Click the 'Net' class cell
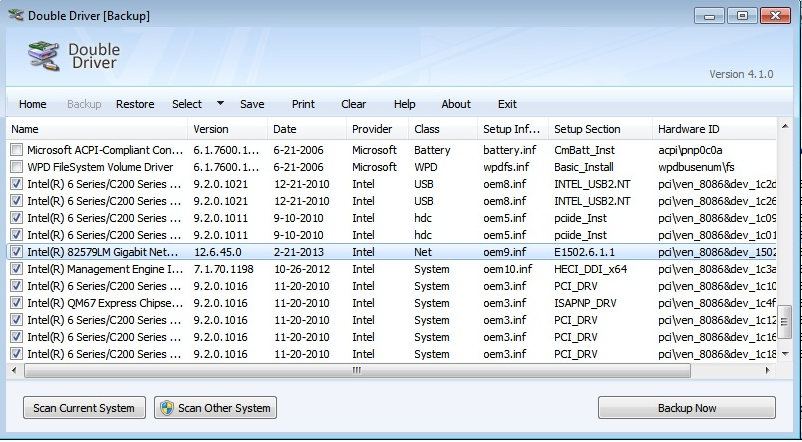This screenshot has width=802, height=442. pyautogui.click(x=422, y=252)
